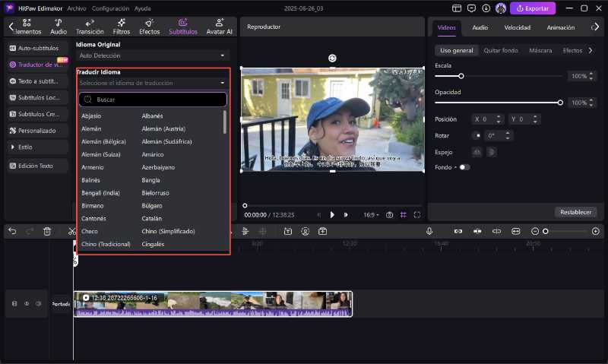Zoom in the timeline with plus icon
The image size is (608, 364).
tap(596, 232)
